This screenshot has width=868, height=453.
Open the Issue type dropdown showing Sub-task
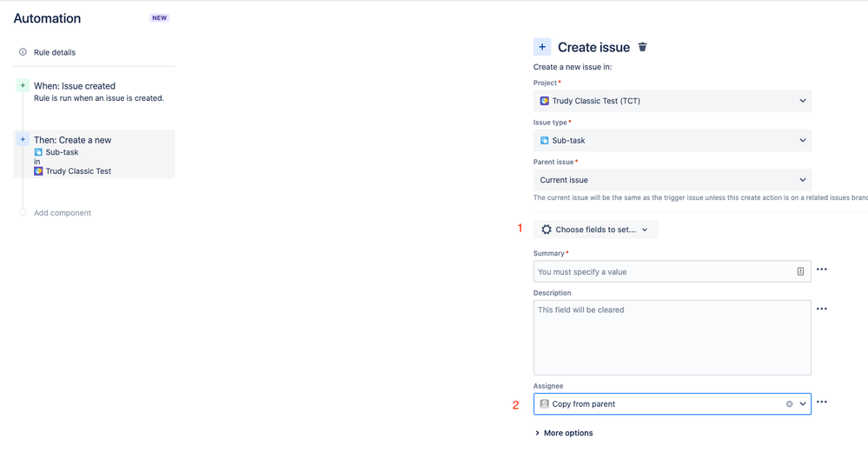pyautogui.click(x=672, y=141)
